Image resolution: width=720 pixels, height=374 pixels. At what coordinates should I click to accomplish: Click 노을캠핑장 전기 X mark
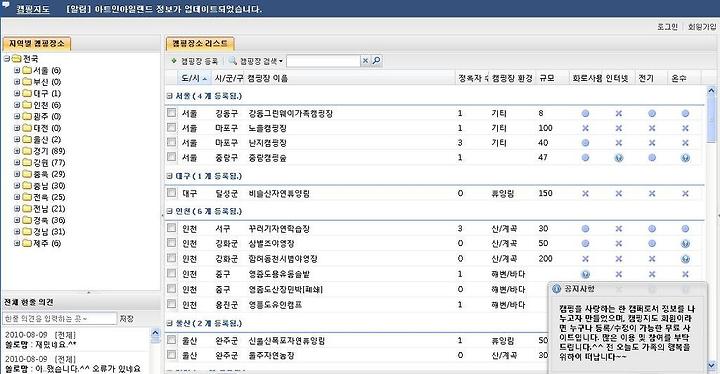click(652, 128)
